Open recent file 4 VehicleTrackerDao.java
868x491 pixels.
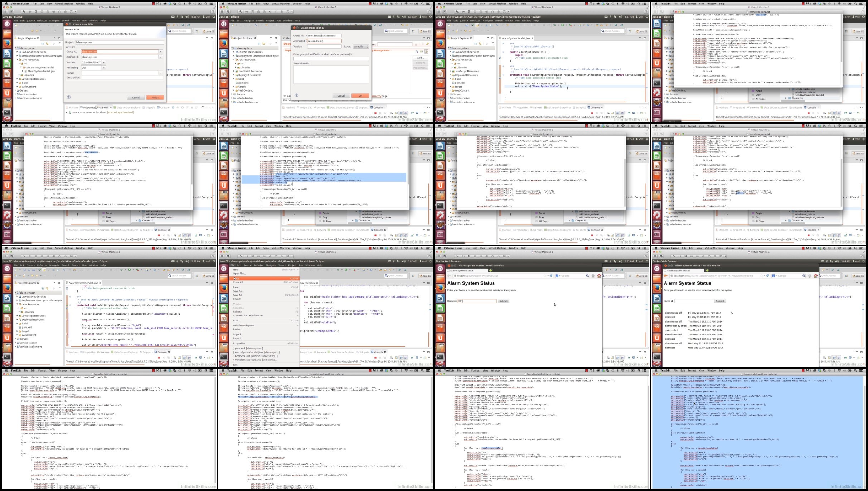pyautogui.click(x=264, y=360)
